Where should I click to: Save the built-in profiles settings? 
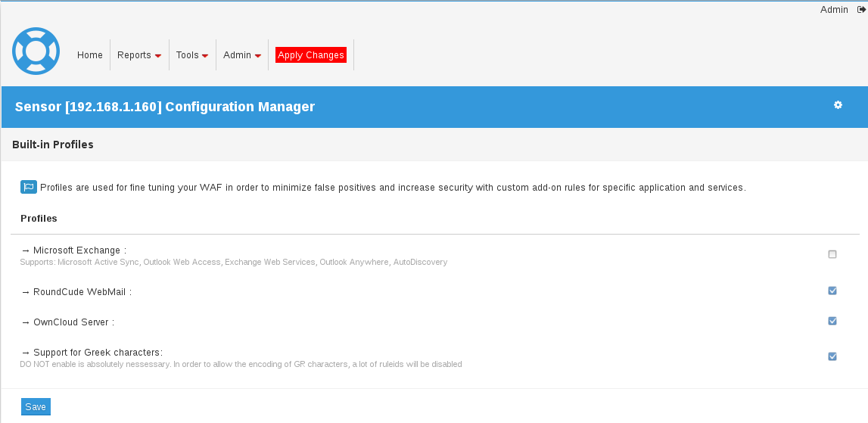click(36, 406)
